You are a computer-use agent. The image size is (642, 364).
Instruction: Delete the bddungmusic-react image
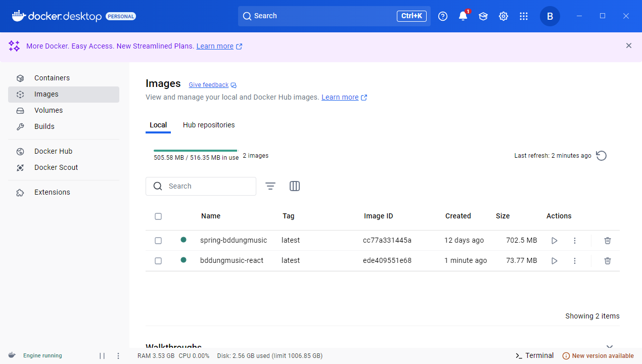[608, 261]
